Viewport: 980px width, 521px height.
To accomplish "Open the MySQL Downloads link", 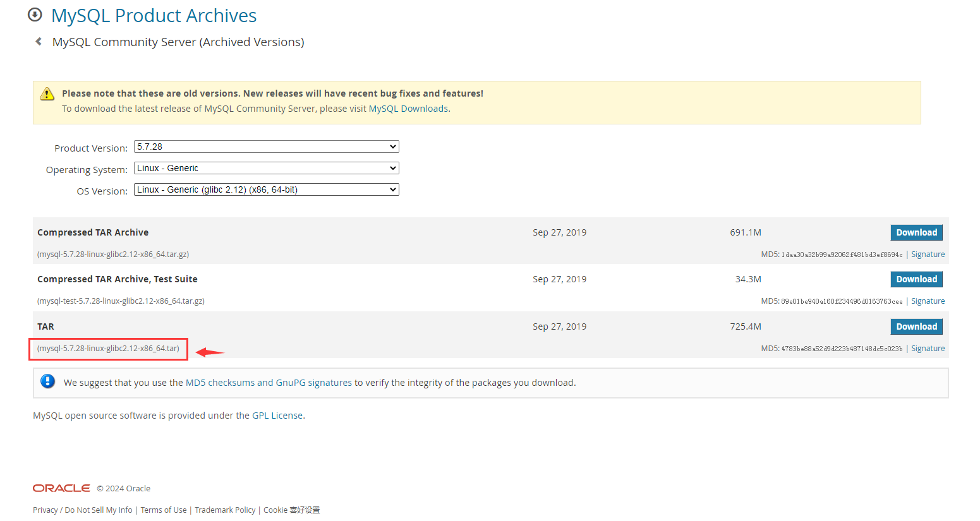I will 408,109.
